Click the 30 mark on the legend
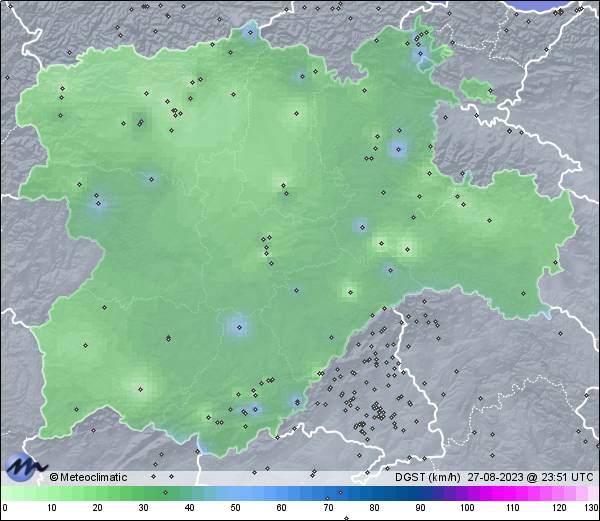The height and width of the screenshot is (521, 600). click(x=143, y=508)
